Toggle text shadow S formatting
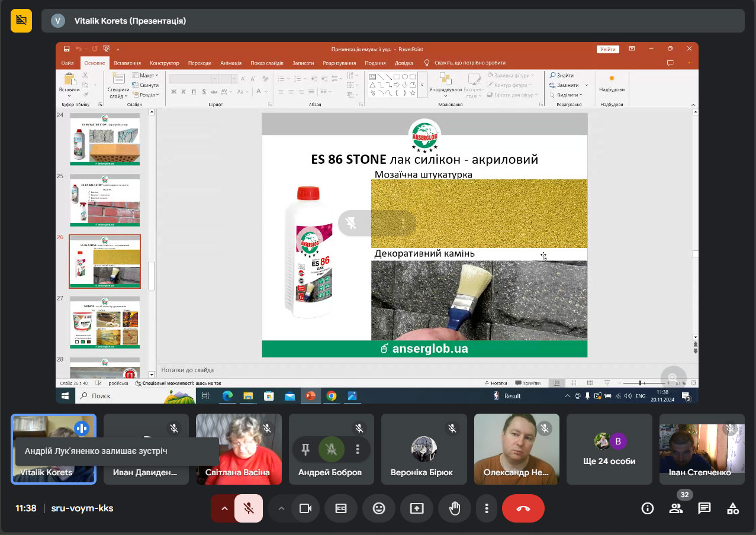Viewport: 756px width, 535px height. point(204,92)
